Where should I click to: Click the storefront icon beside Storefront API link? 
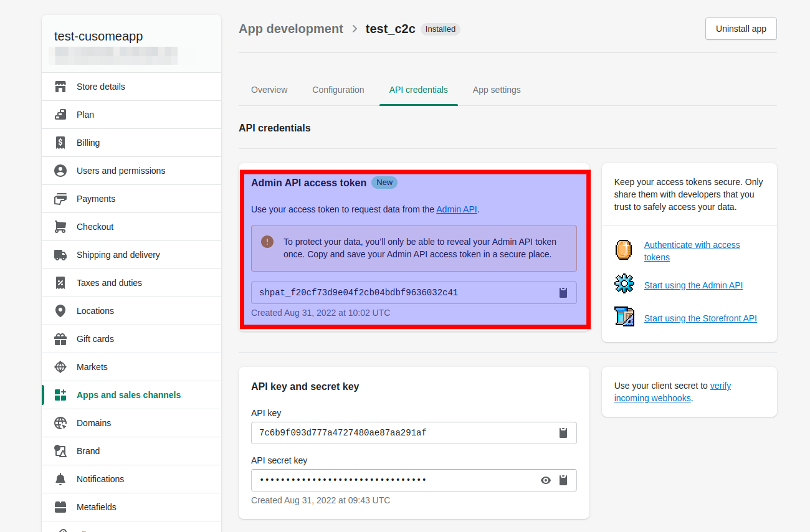[624, 316]
